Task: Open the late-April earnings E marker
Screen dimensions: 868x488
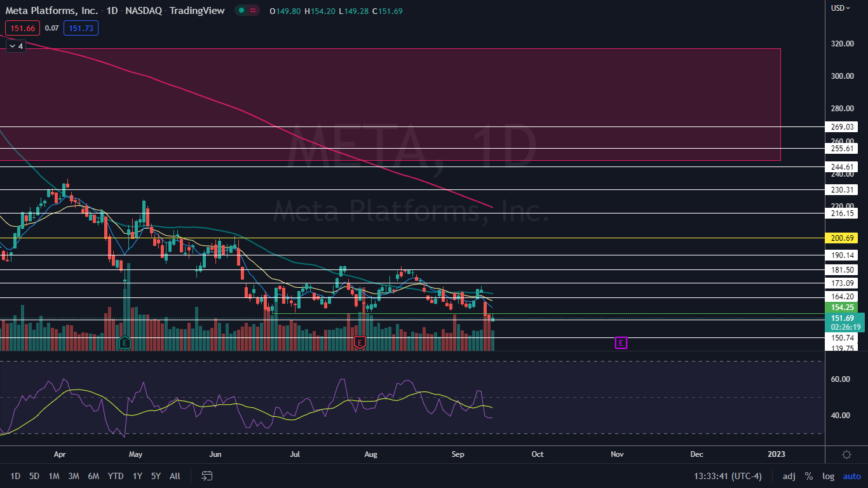Action: click(125, 342)
